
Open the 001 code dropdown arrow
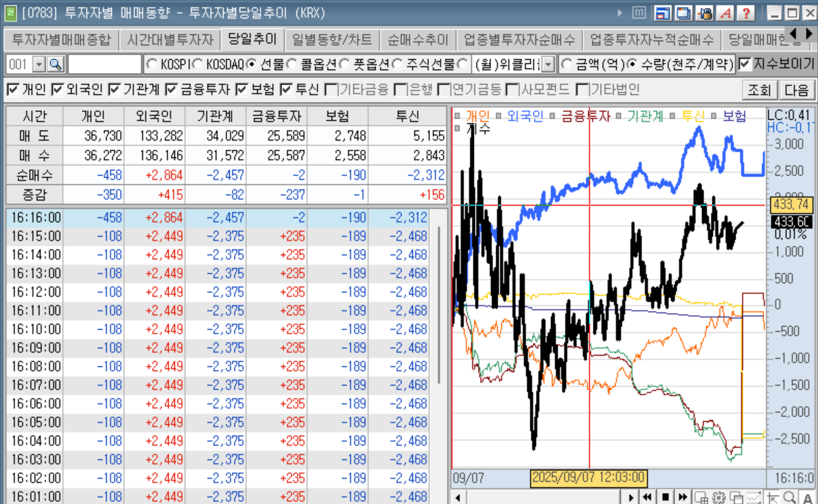tap(39, 65)
